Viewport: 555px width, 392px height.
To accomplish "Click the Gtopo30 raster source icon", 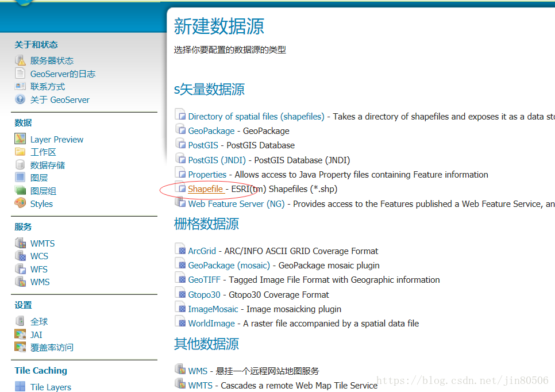I will pos(180,293).
